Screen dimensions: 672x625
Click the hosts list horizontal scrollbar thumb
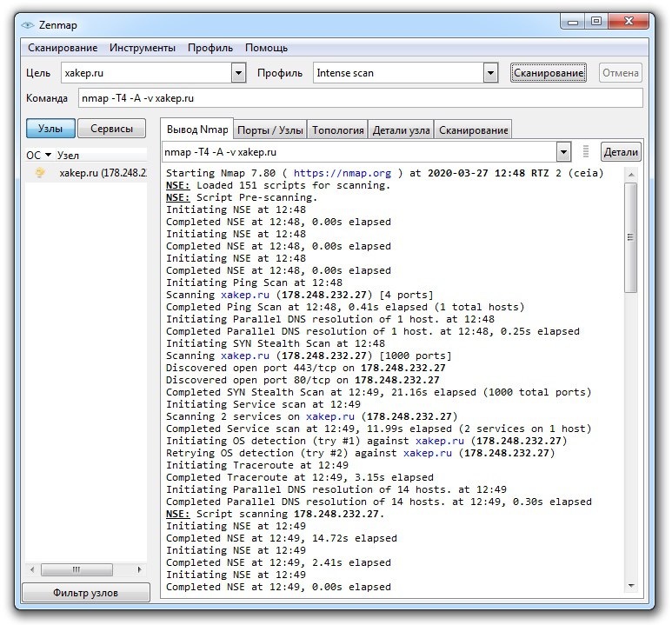77,569
